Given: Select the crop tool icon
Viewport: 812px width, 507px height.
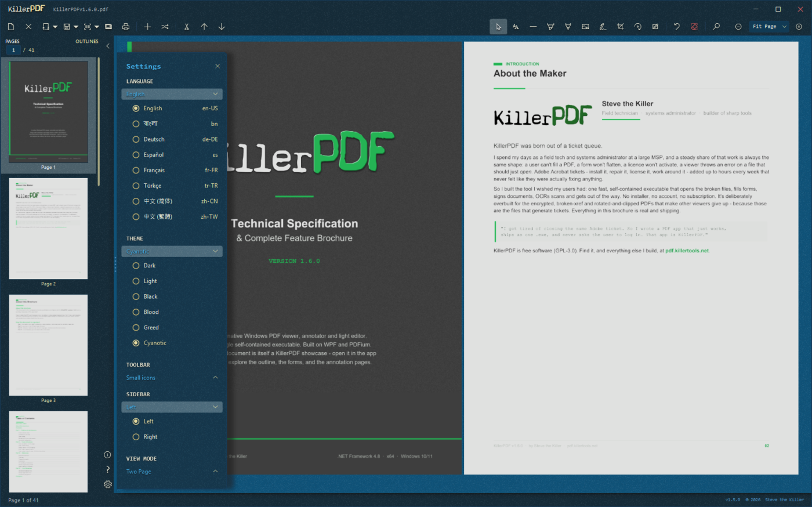Looking at the screenshot, I should click(620, 27).
